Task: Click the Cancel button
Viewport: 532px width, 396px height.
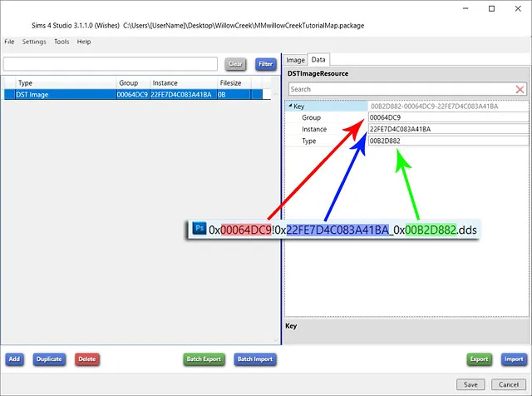Action: click(509, 384)
